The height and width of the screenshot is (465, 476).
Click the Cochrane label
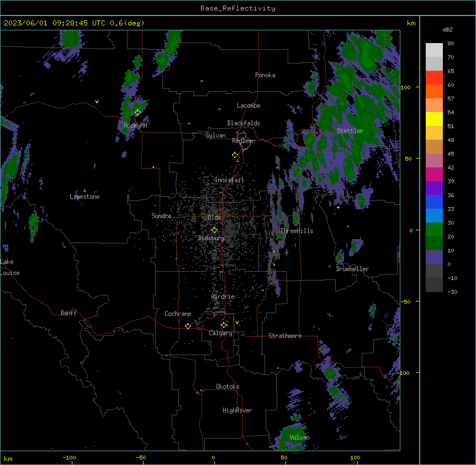pos(178,314)
